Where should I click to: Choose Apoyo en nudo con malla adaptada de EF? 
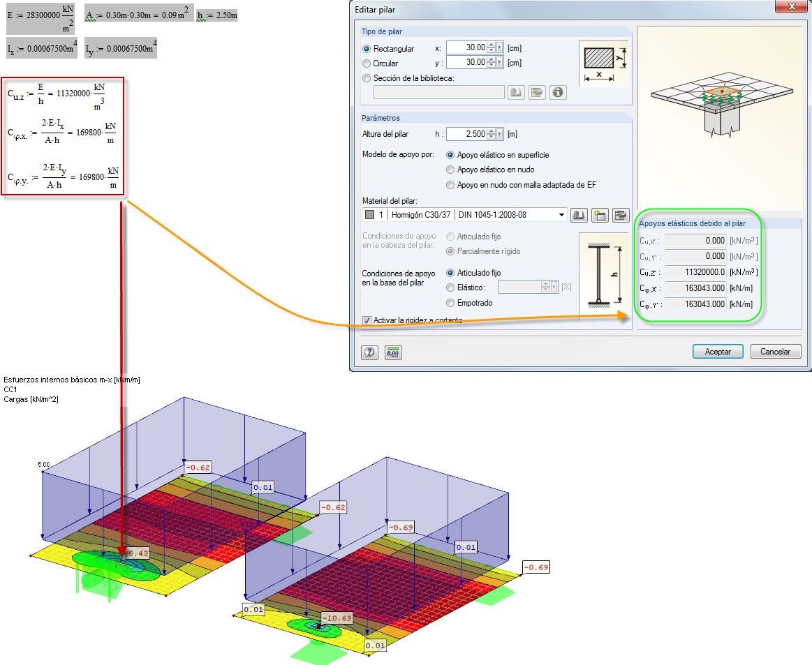450,185
